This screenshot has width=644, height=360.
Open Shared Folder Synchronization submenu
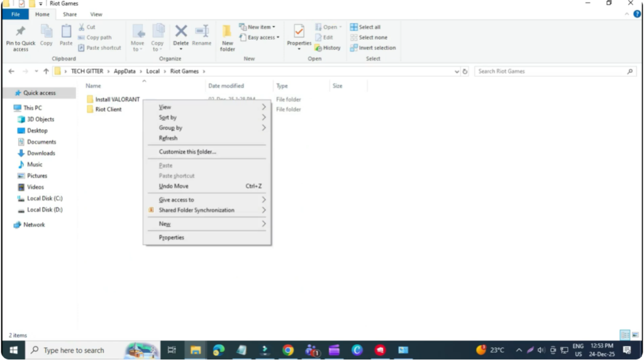coord(207,210)
